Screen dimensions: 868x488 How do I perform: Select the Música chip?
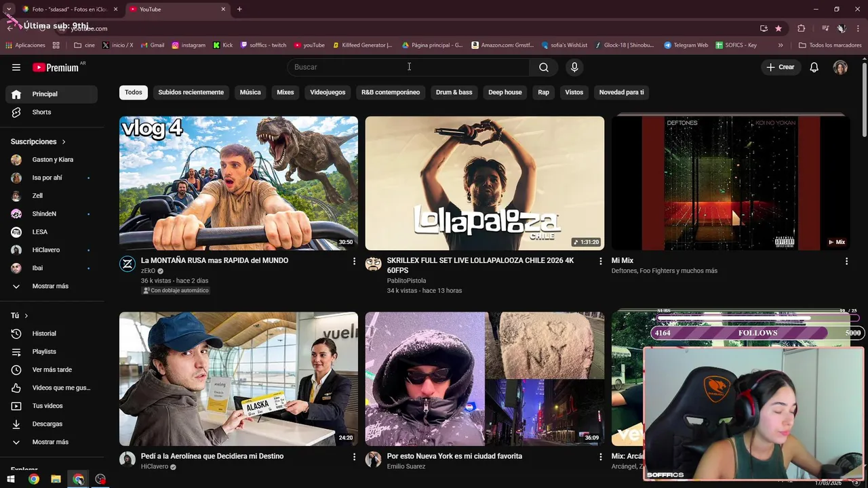[250, 92]
